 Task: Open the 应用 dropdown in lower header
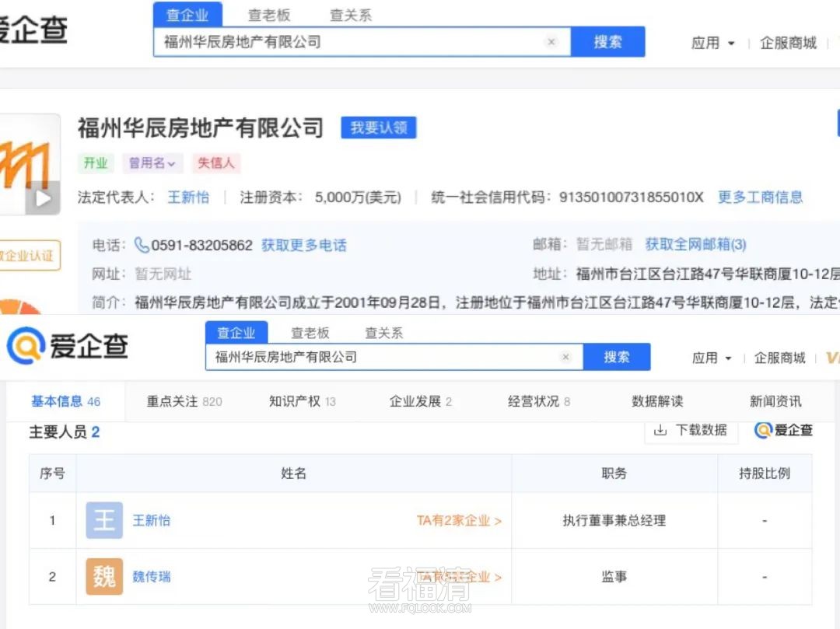coord(712,358)
